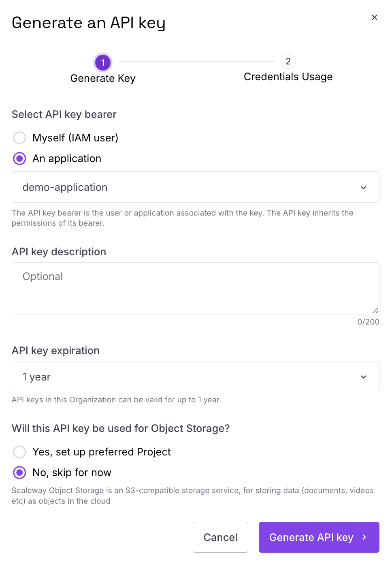The image size is (392, 562).
Task: Click the description textarea resize handle
Action: coord(375,310)
